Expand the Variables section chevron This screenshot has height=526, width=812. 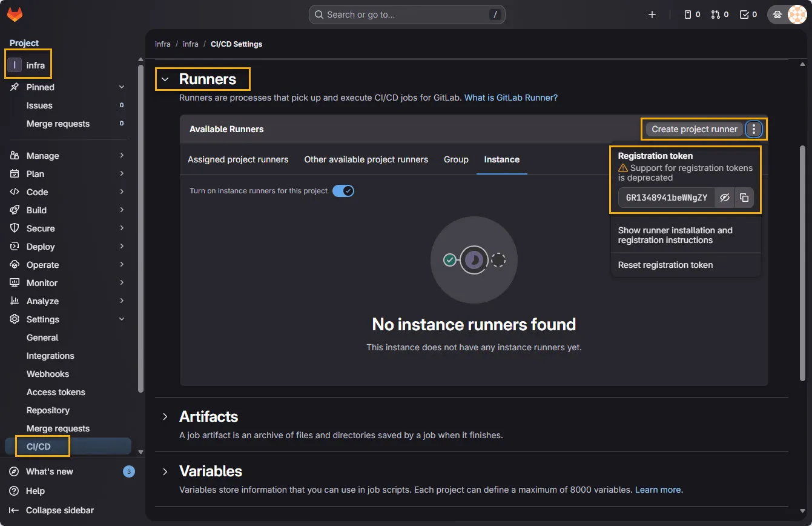165,471
